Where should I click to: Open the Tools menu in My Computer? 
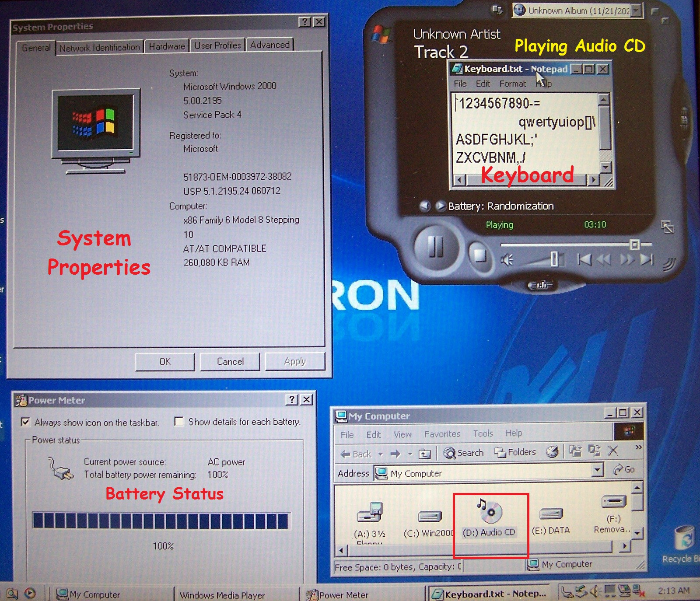point(483,433)
